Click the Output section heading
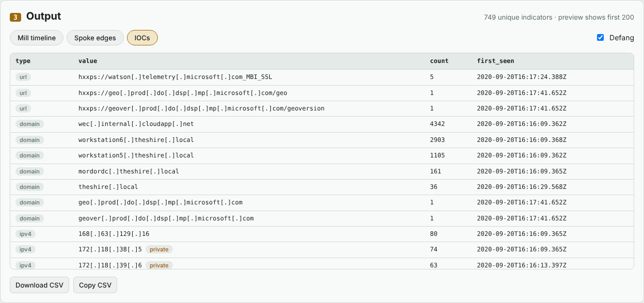Image resolution: width=644 pixels, height=303 pixels. point(44,17)
